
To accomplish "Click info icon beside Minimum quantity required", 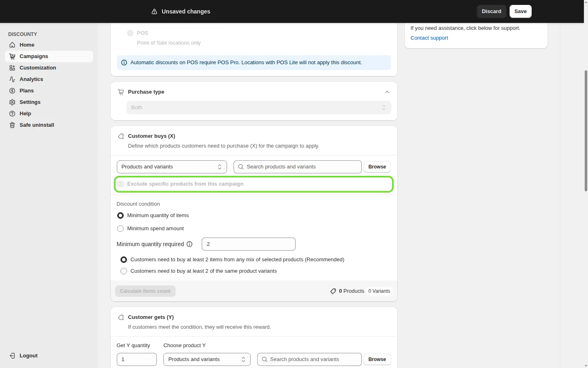I will tap(189, 244).
